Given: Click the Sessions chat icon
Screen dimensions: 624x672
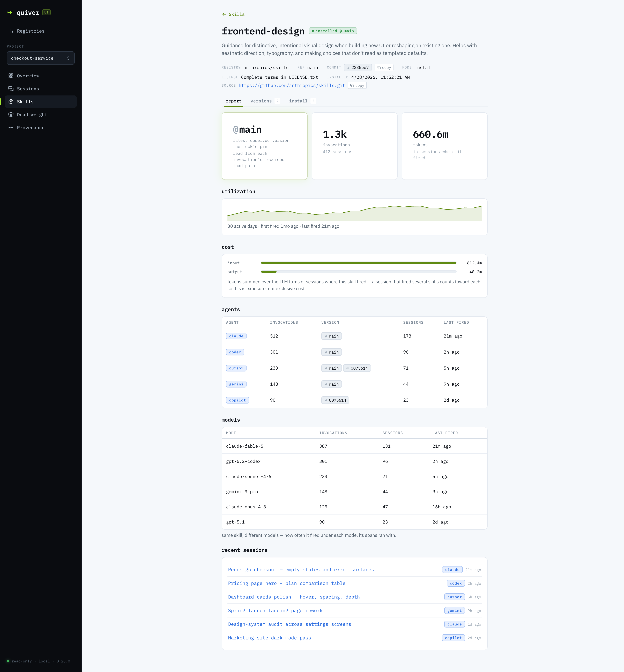Looking at the screenshot, I should point(11,89).
